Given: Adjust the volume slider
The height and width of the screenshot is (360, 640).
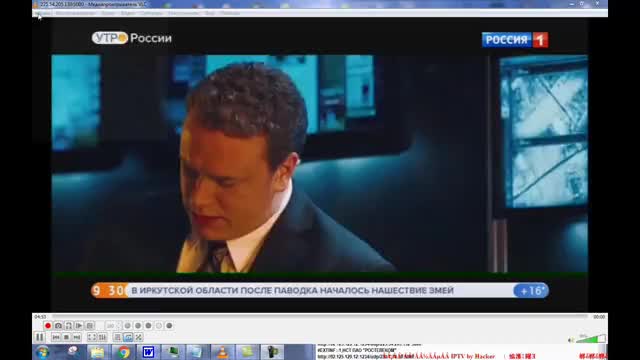Looking at the screenshot, I should point(591,339).
